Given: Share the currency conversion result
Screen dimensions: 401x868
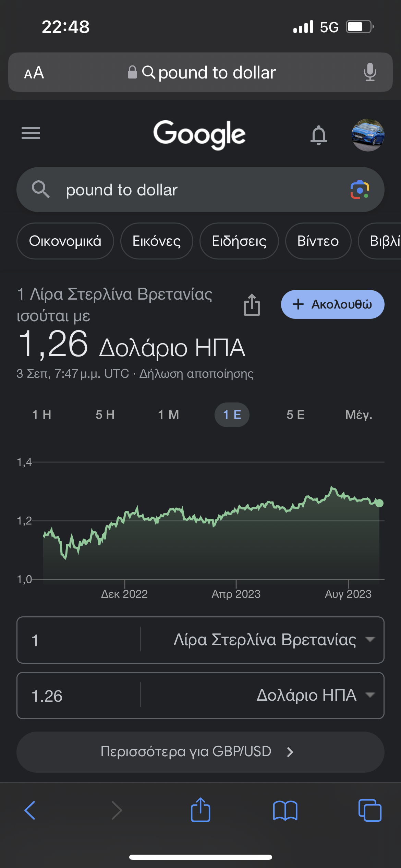Looking at the screenshot, I should pyautogui.click(x=252, y=305).
